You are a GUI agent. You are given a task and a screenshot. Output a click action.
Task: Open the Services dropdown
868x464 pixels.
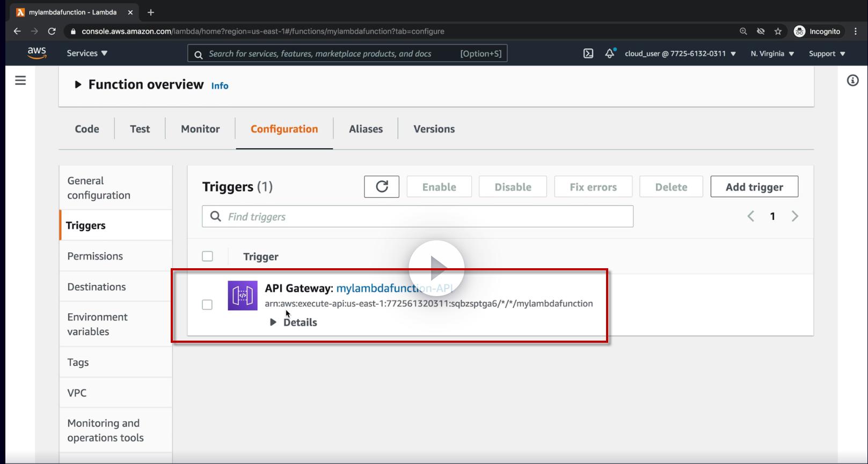pyautogui.click(x=87, y=54)
